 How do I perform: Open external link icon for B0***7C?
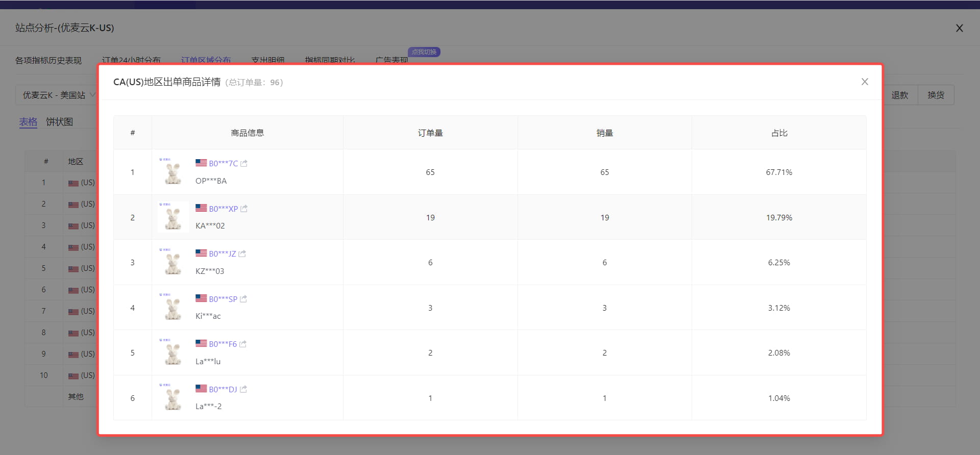point(244,164)
